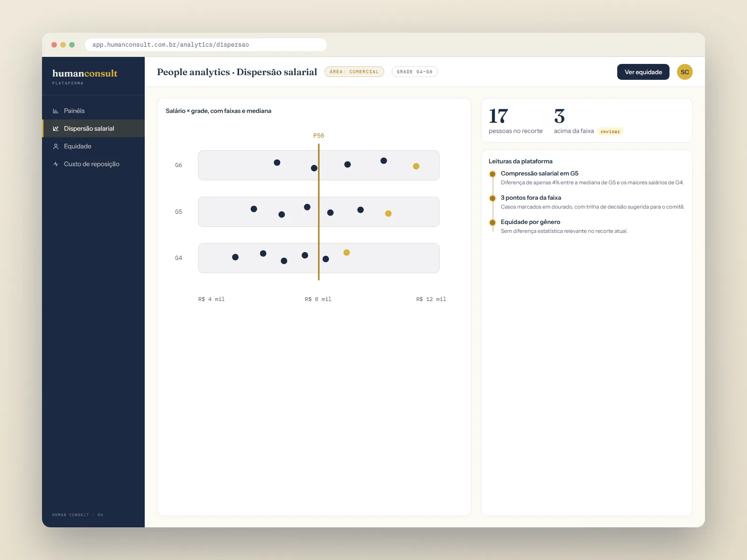Screen dimensions: 747x560
Task: Click the Equidade por gênero bullet marker
Action: [x=492, y=223]
